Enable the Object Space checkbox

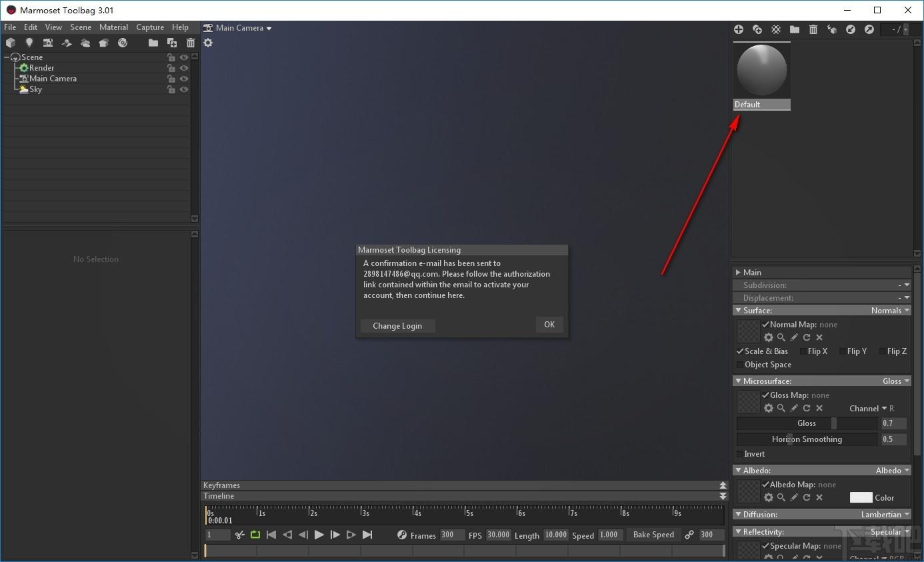(740, 365)
